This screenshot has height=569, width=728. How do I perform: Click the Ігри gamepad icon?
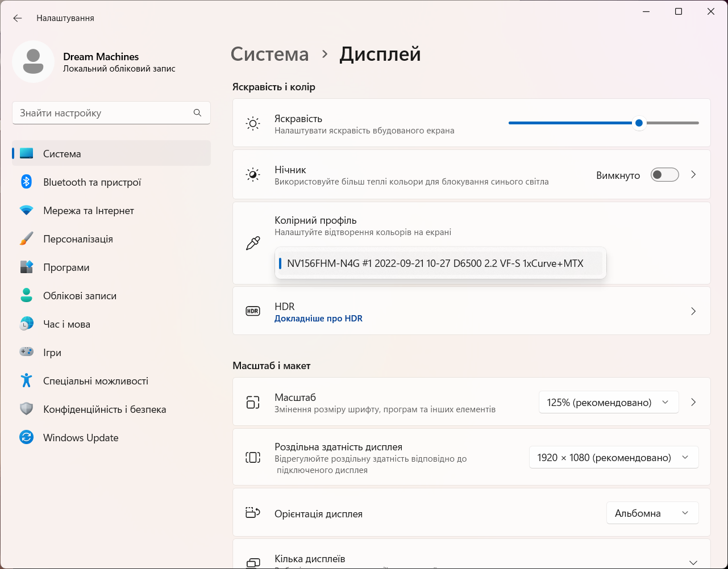pos(26,353)
